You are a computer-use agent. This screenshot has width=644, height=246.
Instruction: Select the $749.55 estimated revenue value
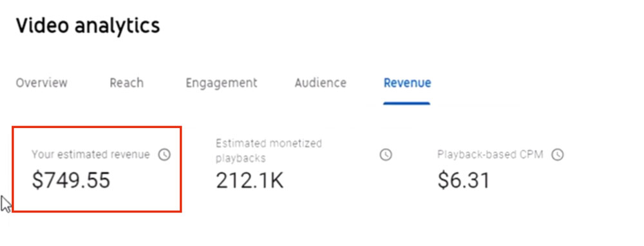pos(71,181)
